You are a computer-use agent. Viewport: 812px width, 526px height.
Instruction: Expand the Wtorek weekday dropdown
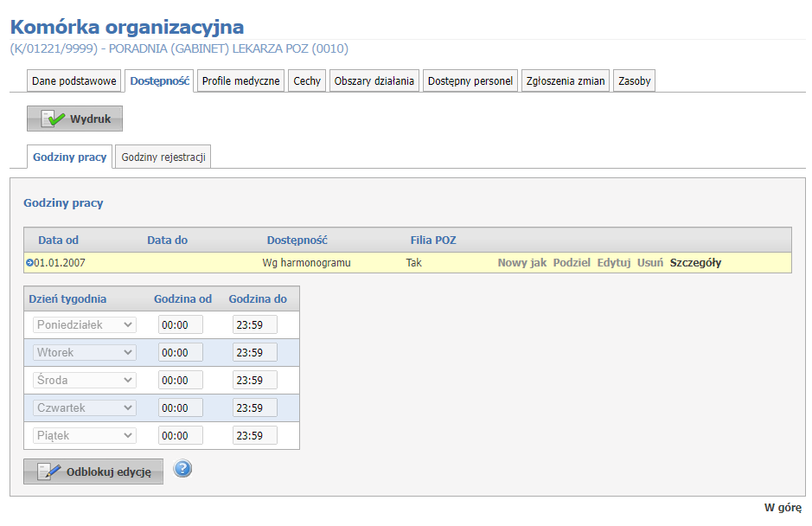click(x=85, y=352)
